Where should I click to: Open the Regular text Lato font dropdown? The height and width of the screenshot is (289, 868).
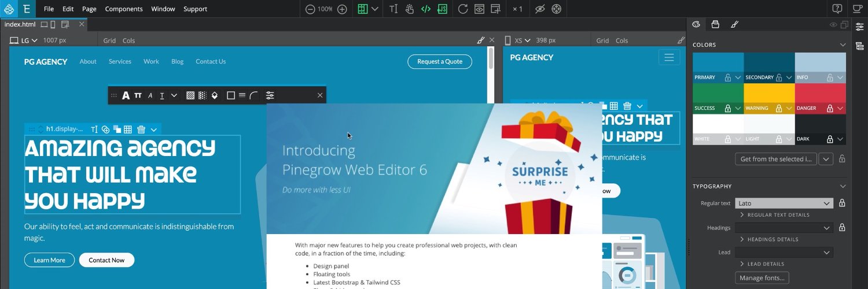(x=784, y=203)
